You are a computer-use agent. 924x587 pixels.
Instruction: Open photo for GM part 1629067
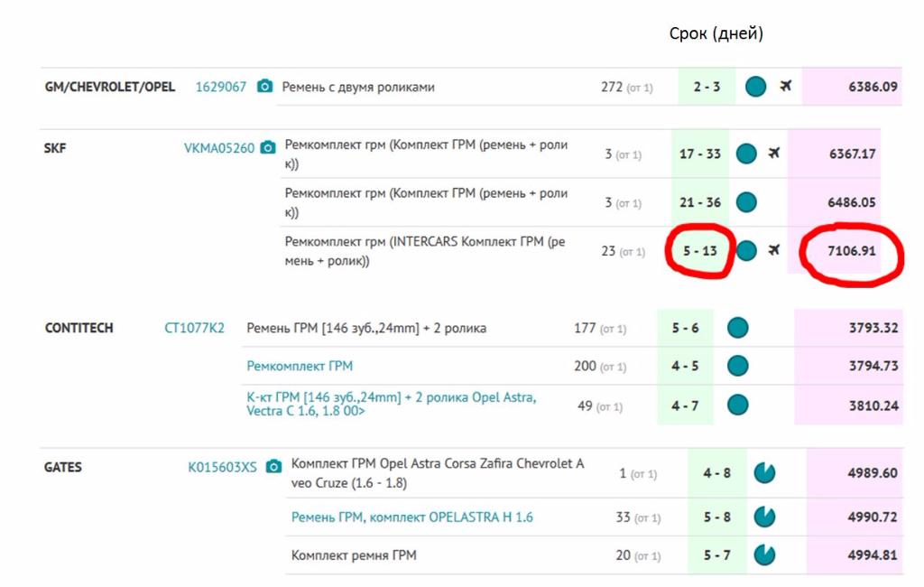coord(264,86)
